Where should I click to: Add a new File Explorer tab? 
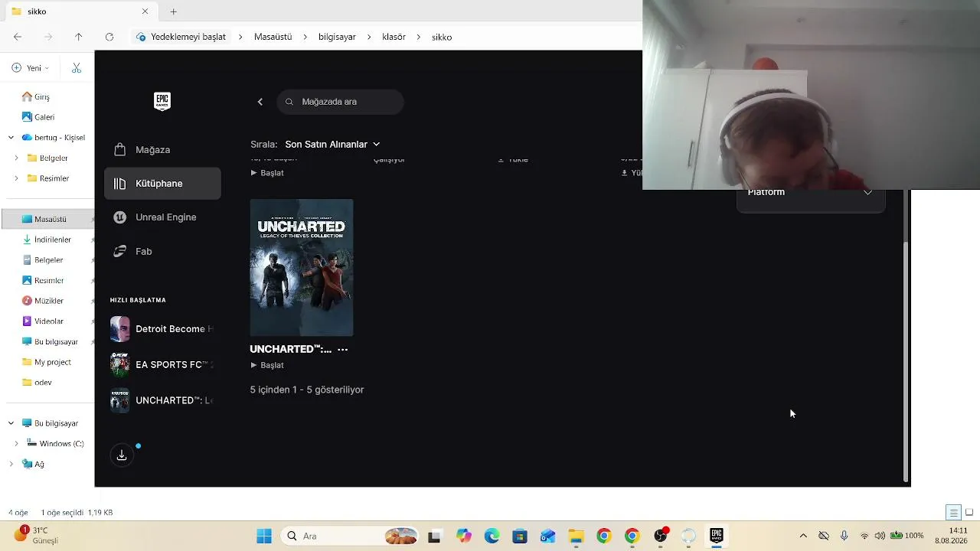[x=173, y=11]
